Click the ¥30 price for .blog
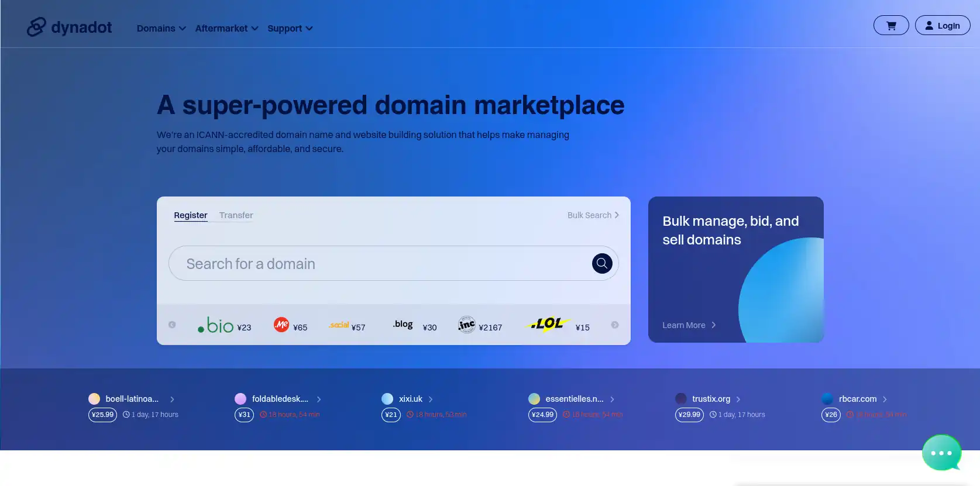980x486 pixels. click(429, 328)
